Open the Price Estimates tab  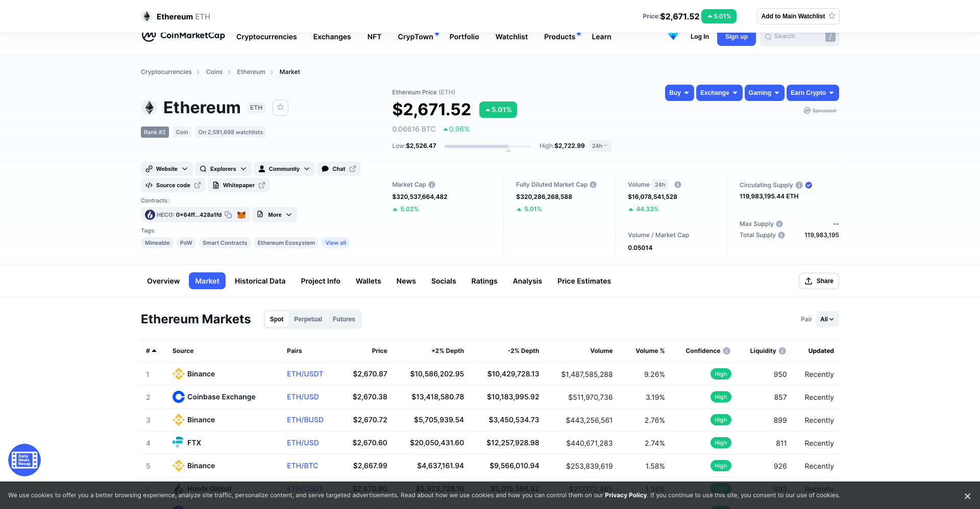click(x=584, y=281)
